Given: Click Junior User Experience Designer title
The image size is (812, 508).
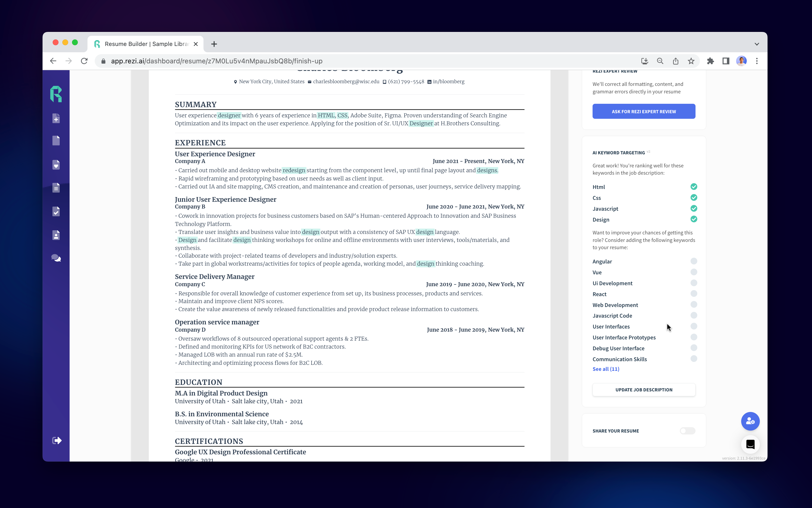Looking at the screenshot, I should 225,200.
